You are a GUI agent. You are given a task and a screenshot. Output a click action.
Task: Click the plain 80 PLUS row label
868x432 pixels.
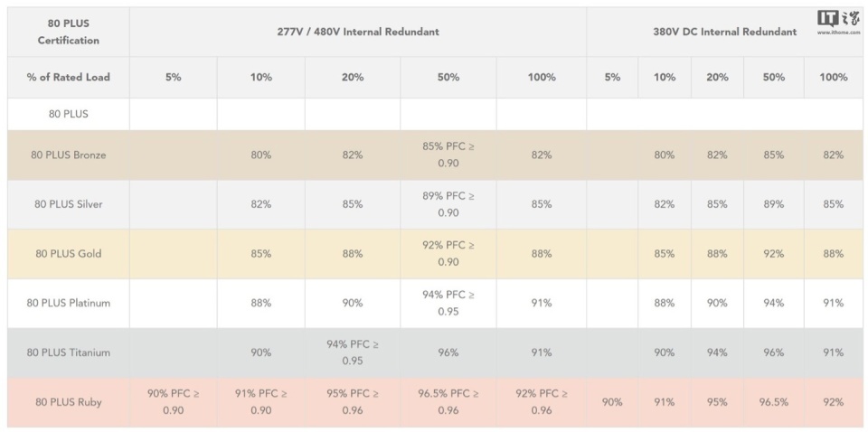69,114
